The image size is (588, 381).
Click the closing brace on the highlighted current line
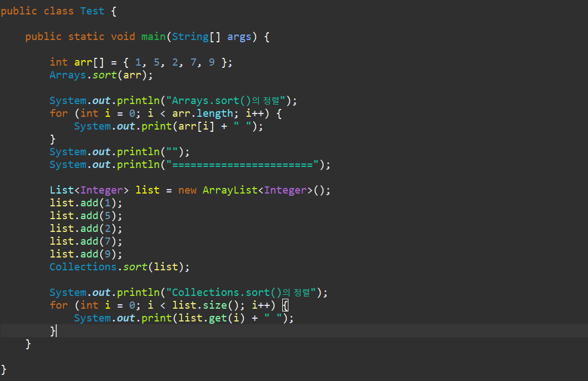pos(53,331)
